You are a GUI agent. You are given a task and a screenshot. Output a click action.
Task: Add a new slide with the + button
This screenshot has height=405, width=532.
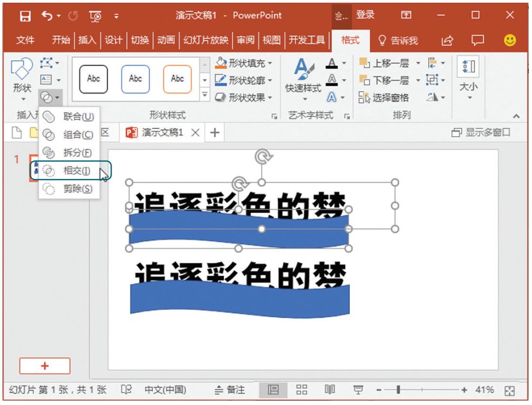(45, 366)
